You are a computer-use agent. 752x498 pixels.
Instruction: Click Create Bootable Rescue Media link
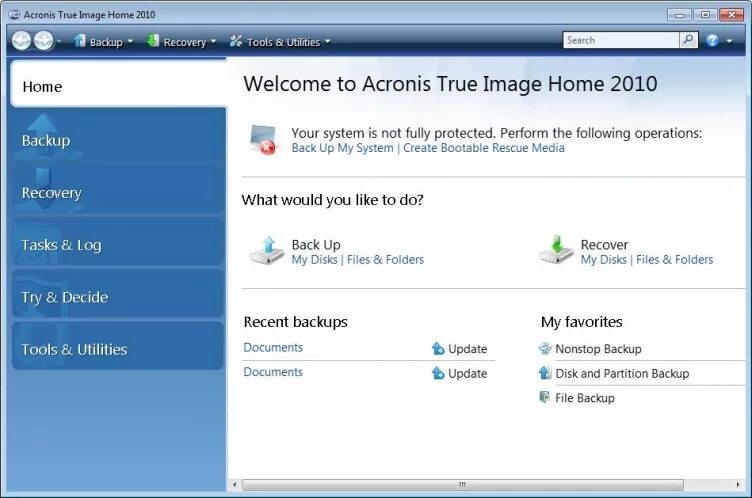[483, 148]
